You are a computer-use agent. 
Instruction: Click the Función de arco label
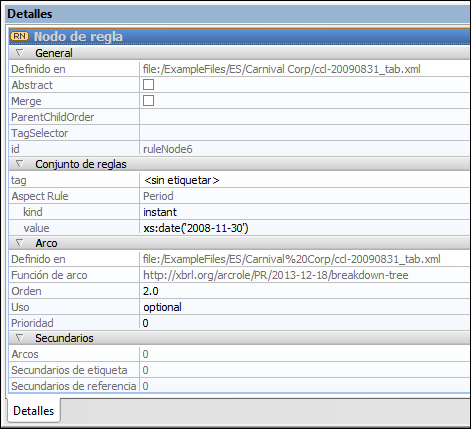49,275
